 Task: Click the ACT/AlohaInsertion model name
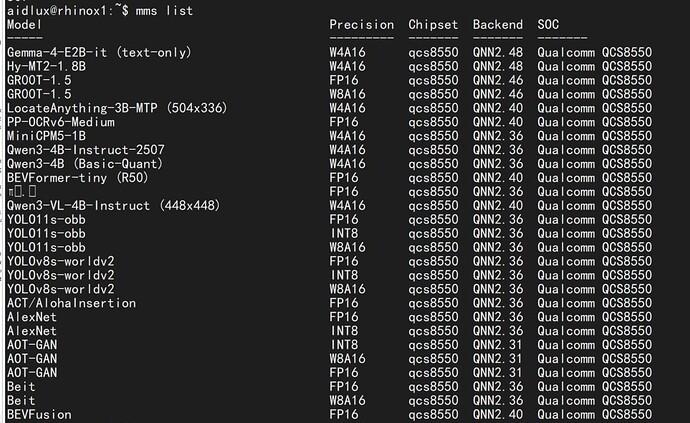72,303
